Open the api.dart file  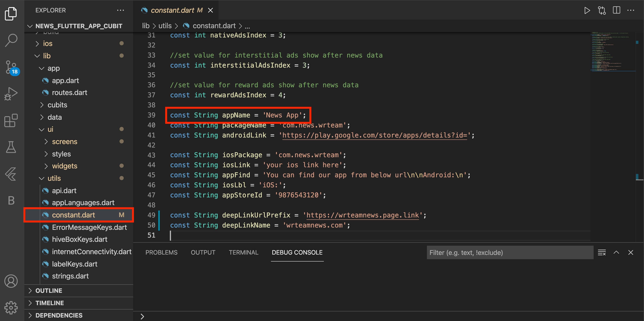pos(64,191)
